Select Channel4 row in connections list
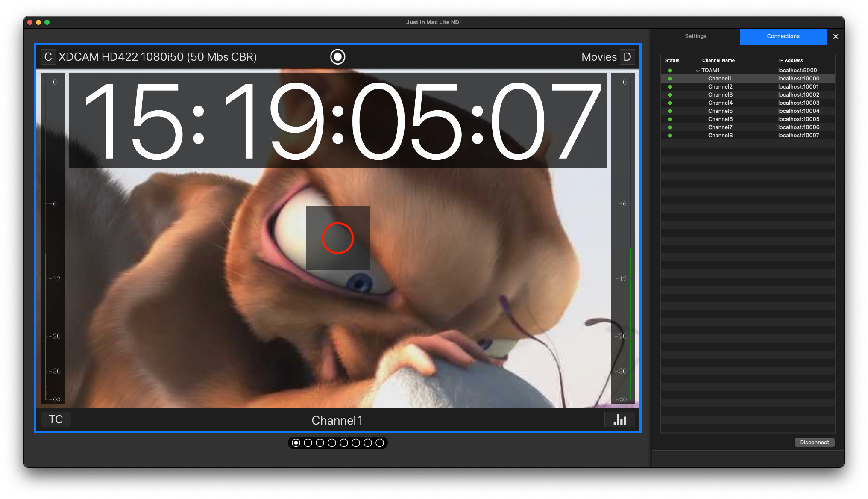The width and height of the screenshot is (868, 499). [x=748, y=103]
